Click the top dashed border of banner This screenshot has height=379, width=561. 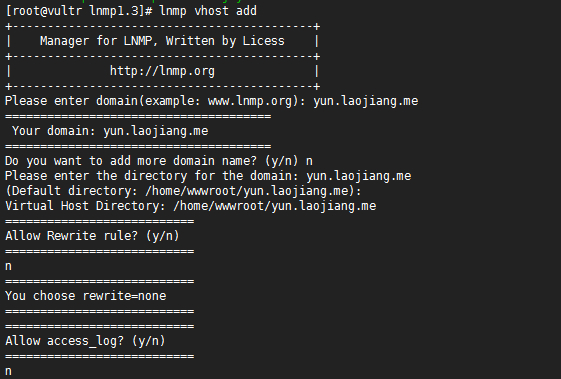[x=163, y=26]
